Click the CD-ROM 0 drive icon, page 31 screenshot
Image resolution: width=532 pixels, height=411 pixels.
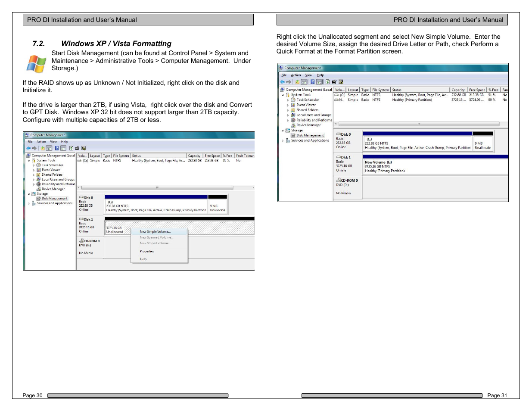coord(339,180)
